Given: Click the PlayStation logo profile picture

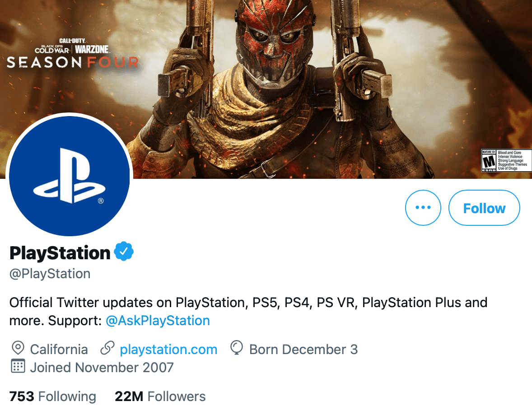Looking at the screenshot, I should 69,176.
